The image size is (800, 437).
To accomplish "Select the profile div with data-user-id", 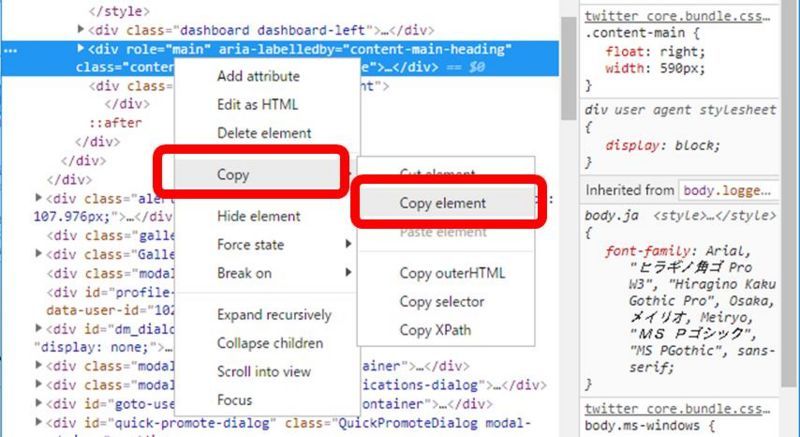I will pos(111,301).
